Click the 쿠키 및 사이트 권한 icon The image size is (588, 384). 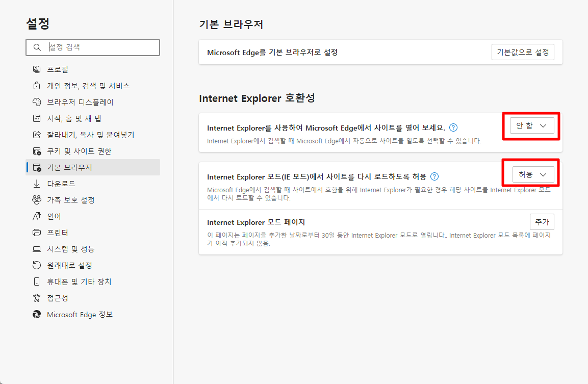pos(37,151)
